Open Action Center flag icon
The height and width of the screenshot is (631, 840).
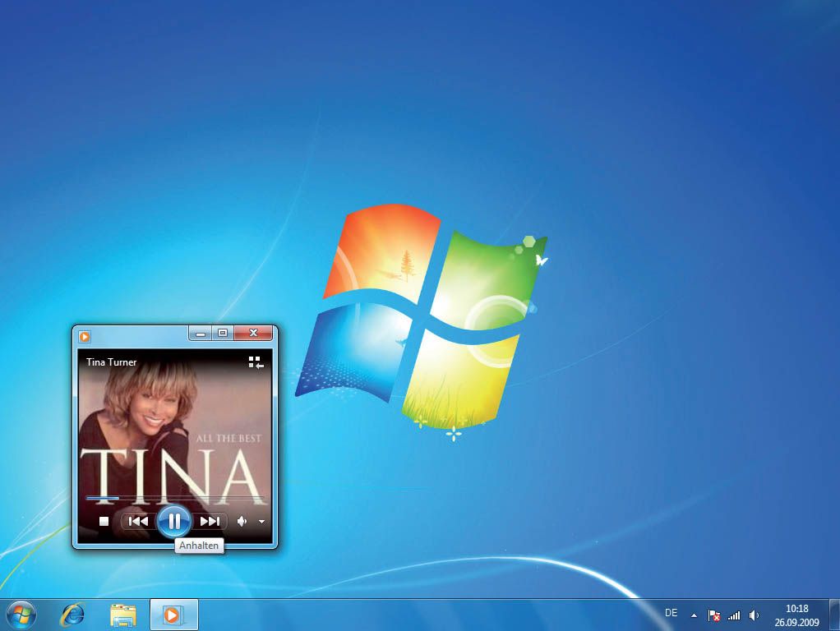click(x=713, y=615)
